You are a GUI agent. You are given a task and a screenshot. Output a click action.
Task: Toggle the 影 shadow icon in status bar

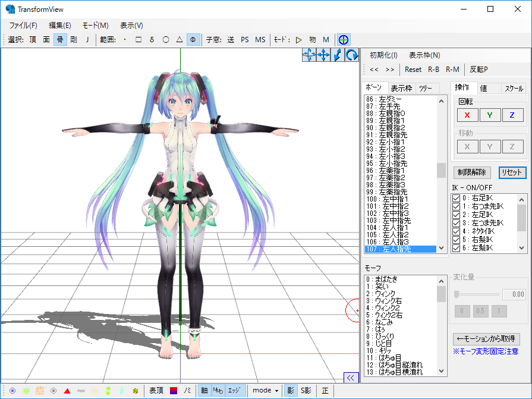coord(290,390)
